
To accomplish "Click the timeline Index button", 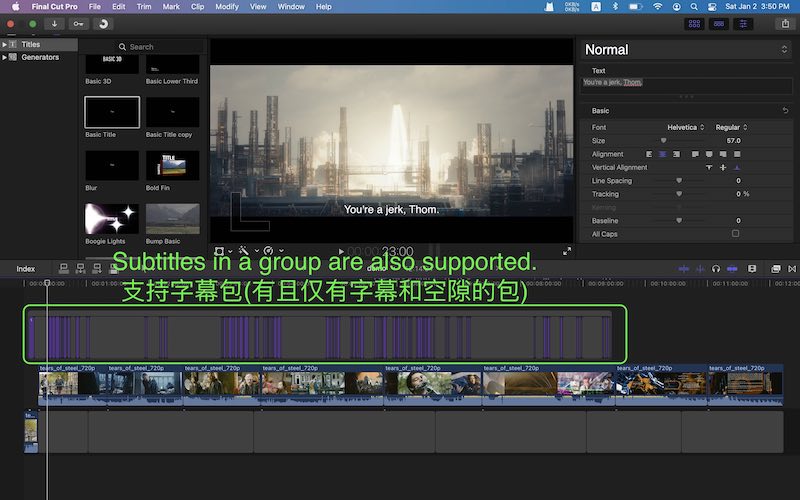I will point(26,269).
